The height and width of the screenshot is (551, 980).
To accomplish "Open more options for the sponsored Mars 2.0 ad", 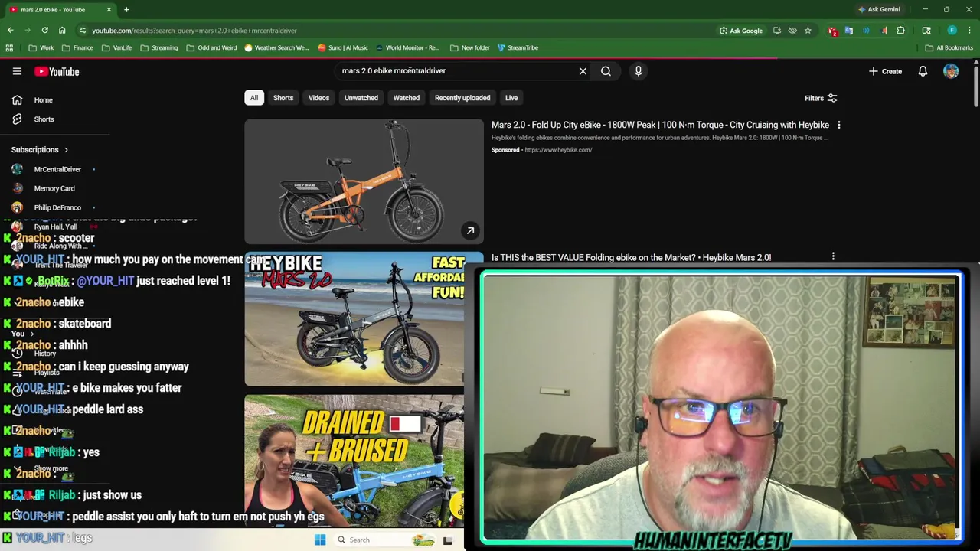I will (x=838, y=125).
